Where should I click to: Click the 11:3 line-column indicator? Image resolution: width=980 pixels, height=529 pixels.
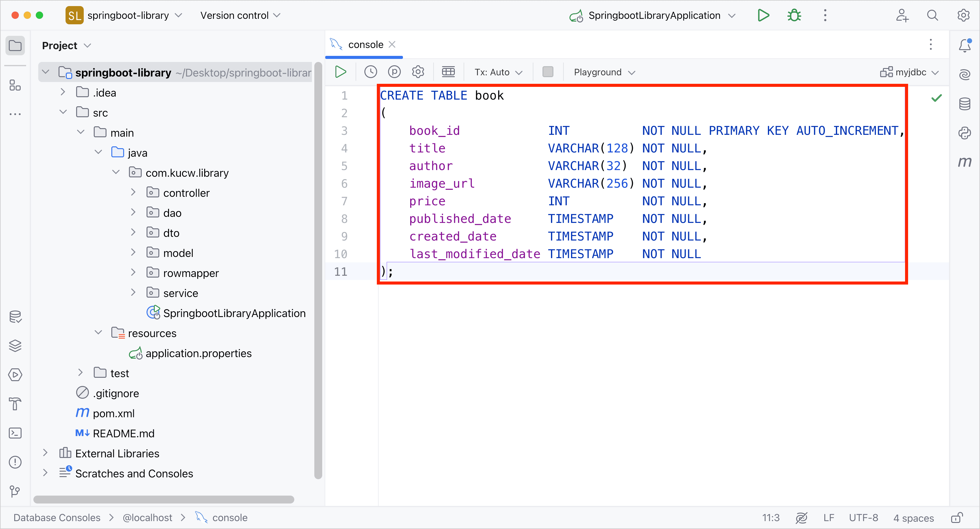tap(771, 518)
